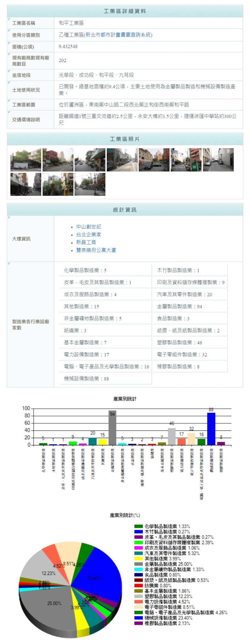This screenshot has height=644, width=250.
Task: Enlarge the last photo in the top row
Action: [218, 160]
